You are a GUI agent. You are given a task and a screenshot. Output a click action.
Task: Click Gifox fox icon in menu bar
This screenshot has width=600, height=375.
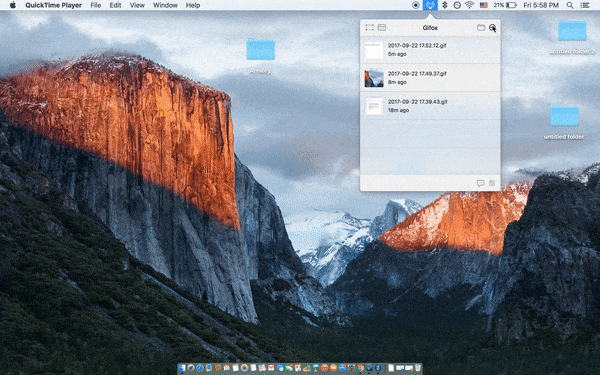(430, 5)
